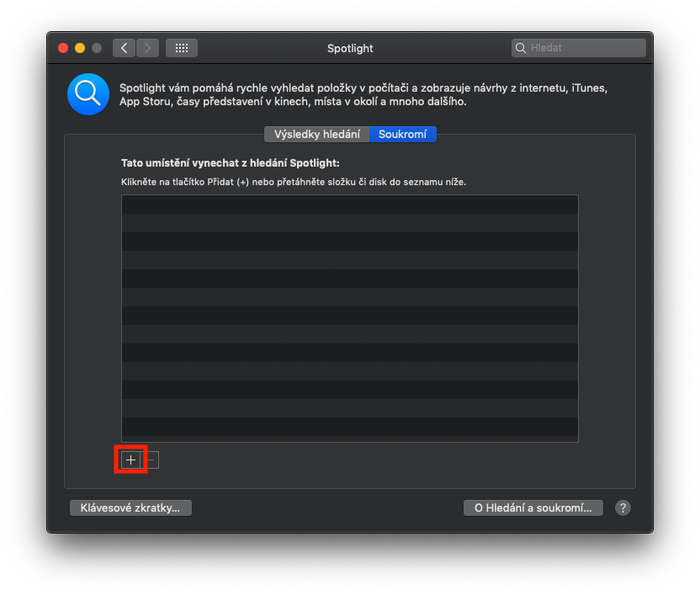Add a location with the plus button
This screenshot has height=595, width=700.
coord(130,460)
